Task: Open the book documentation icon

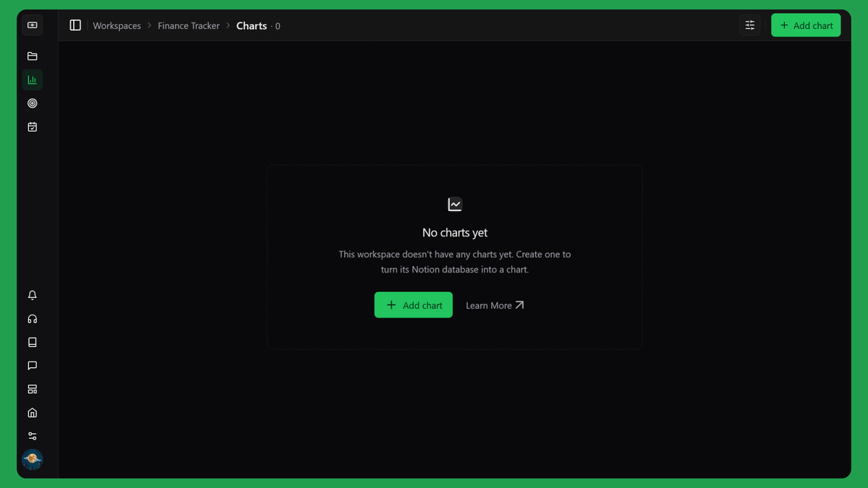Action: click(33, 342)
